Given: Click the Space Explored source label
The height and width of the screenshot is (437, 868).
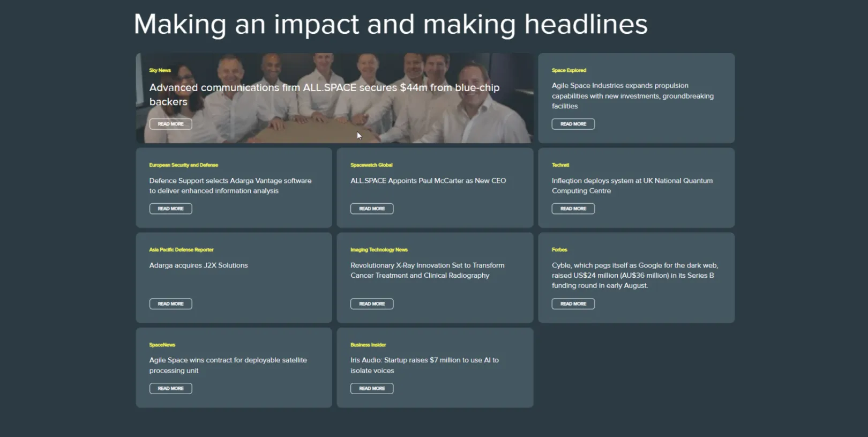Looking at the screenshot, I should click(x=568, y=70).
